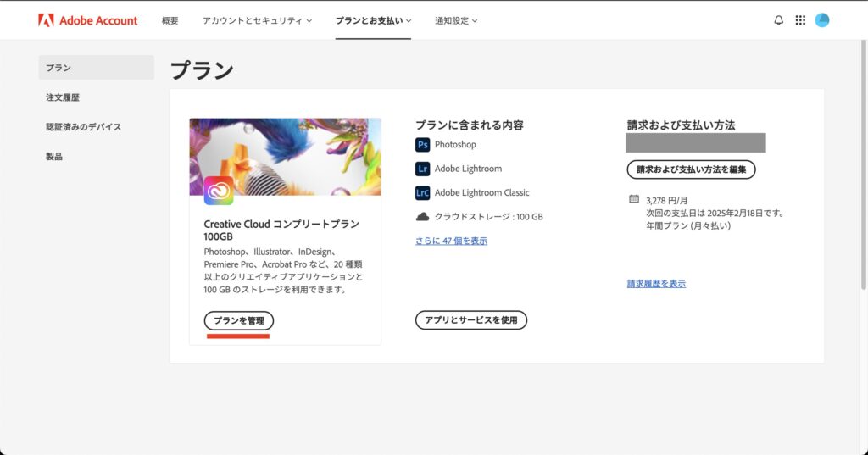Click the Adobe Lightroom Lr icon

(422, 169)
